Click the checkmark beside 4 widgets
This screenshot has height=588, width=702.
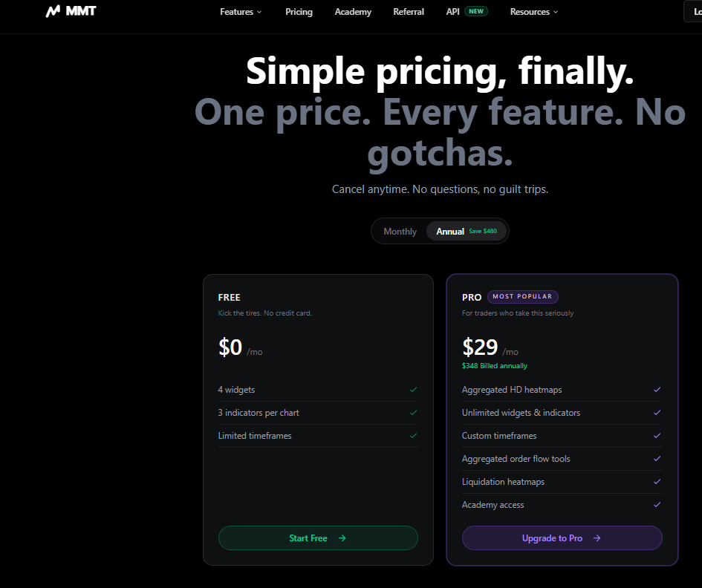click(413, 389)
